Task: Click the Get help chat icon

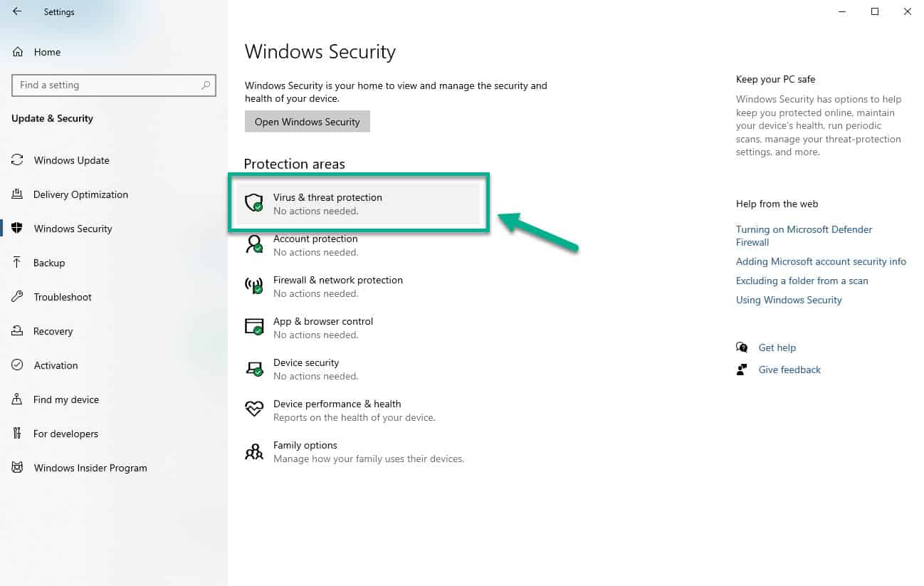Action: coord(742,347)
